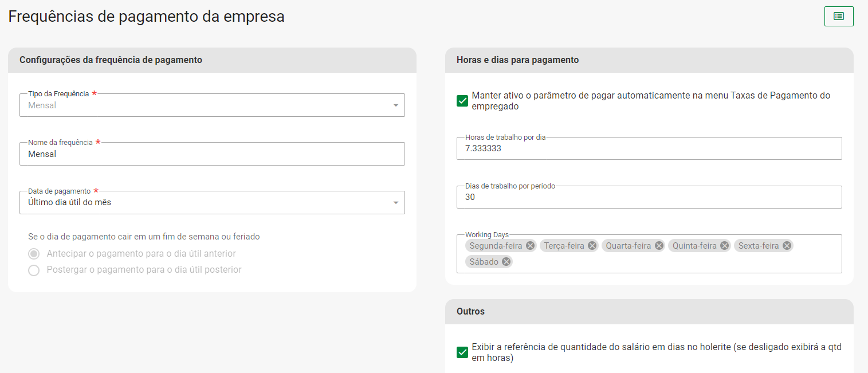Image resolution: width=868 pixels, height=373 pixels.
Task: Select 'Antecipar o pagamento' radio option
Action: tap(34, 254)
